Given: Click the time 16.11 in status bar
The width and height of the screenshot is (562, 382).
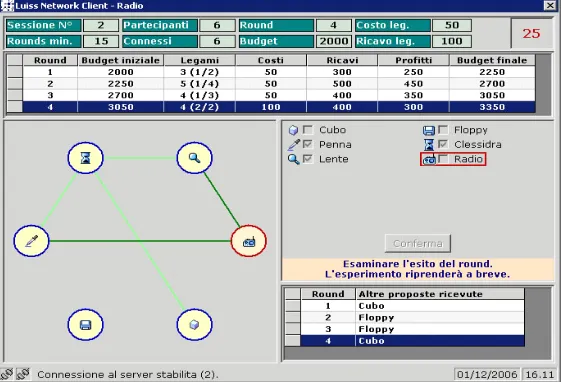Looking at the screenshot, I should point(539,374).
